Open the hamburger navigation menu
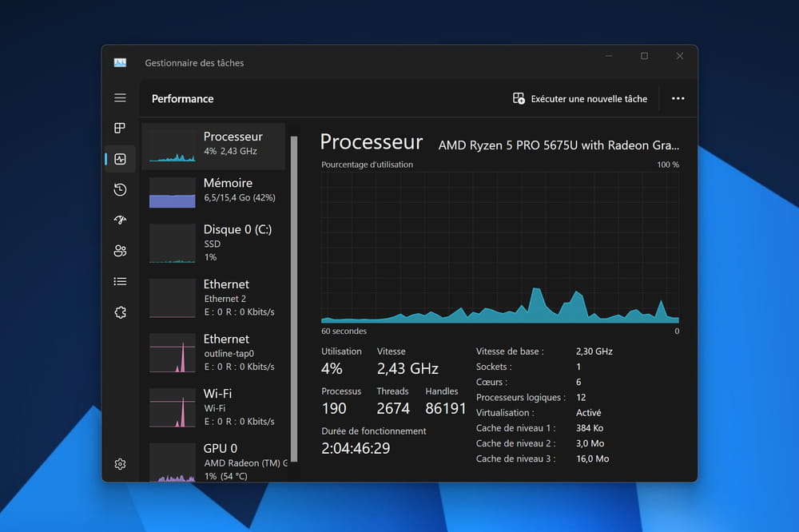The image size is (799, 532). [120, 98]
